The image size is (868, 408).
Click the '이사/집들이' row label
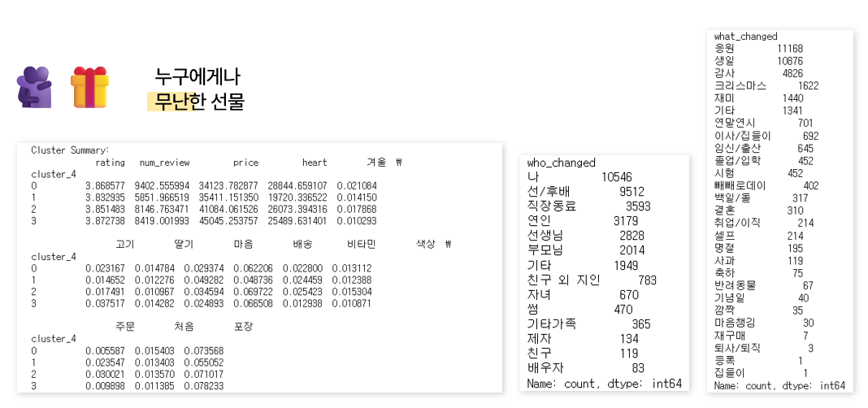tap(742, 136)
